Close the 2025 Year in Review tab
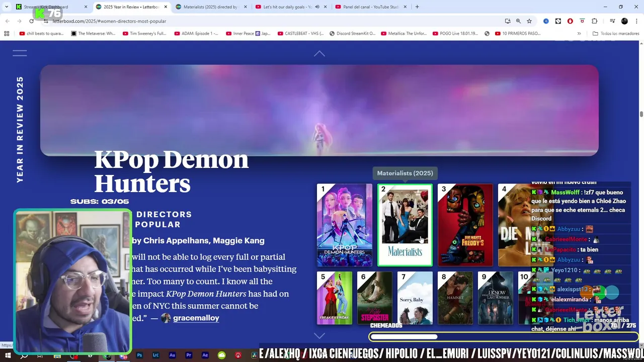 [166, 7]
